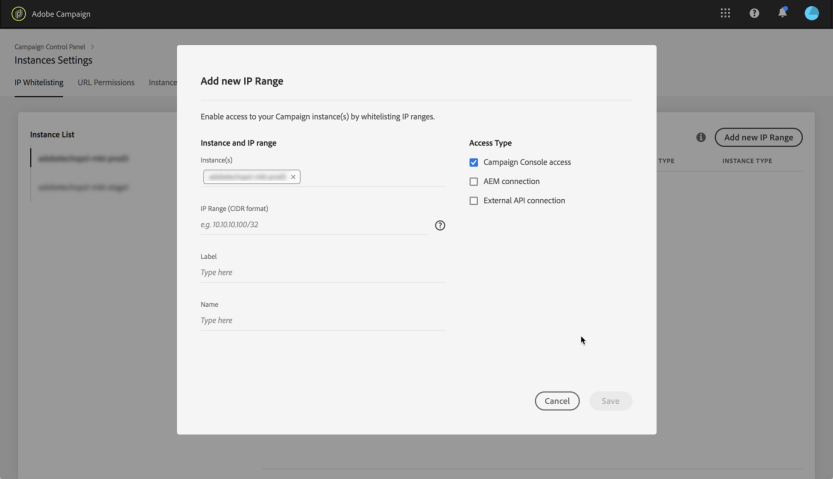
Task: Click the Access Type section label
Action: point(490,143)
